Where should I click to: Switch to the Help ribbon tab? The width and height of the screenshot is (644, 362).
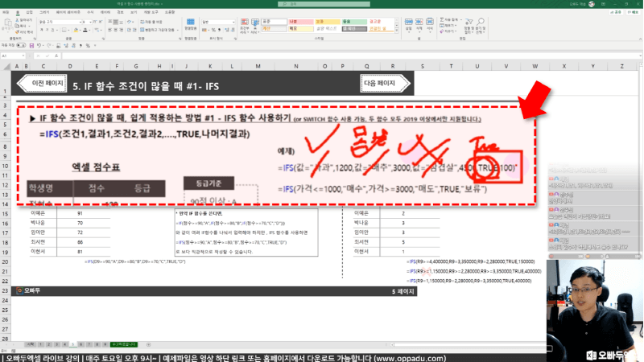pyautogui.click(x=170, y=12)
